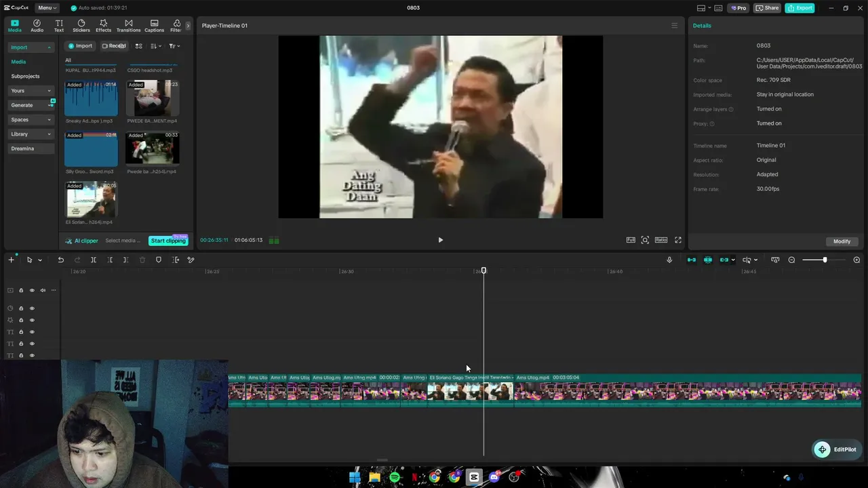This screenshot has width=868, height=488.
Task: Open the Stickers tab
Action: (81, 26)
